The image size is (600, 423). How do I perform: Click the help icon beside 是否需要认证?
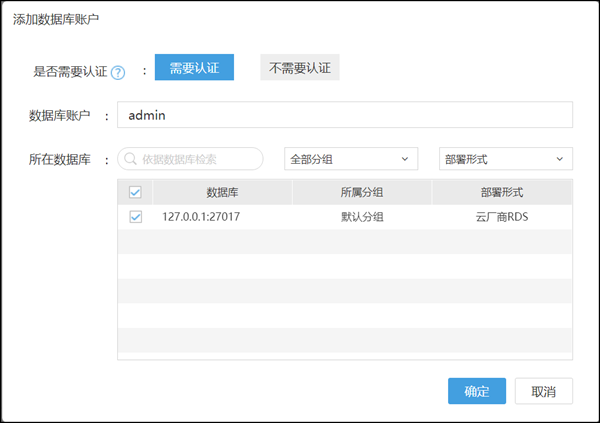coord(118,72)
